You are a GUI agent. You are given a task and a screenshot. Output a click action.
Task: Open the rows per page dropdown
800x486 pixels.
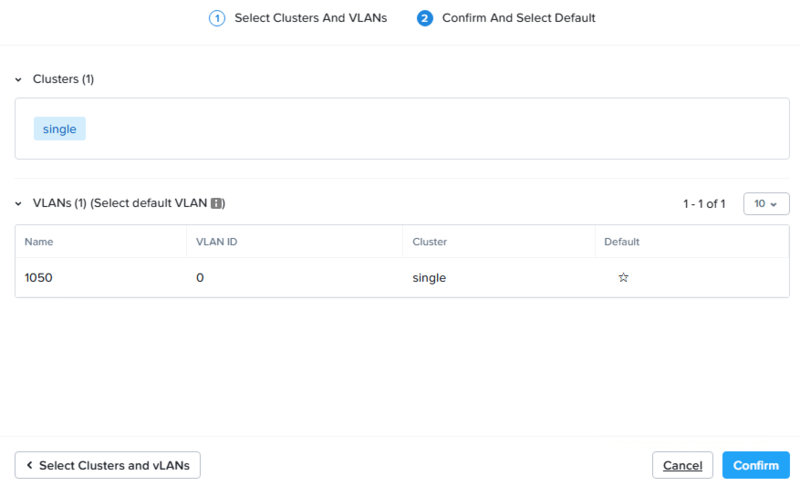click(766, 203)
